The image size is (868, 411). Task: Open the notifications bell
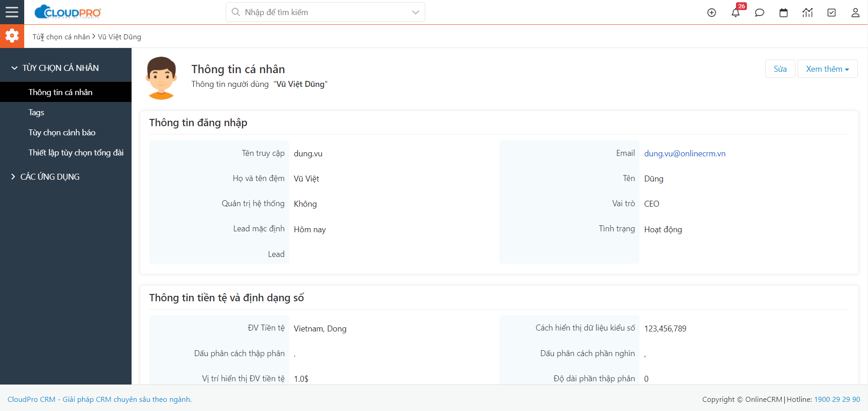point(736,13)
